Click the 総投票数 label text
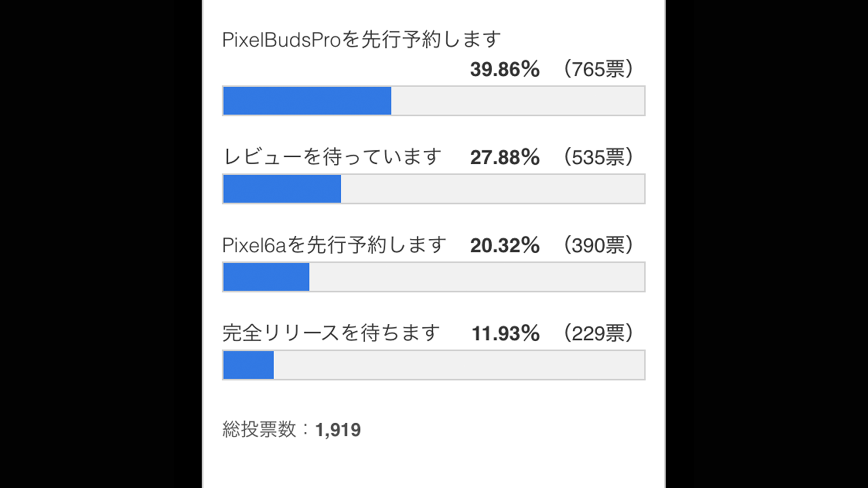 [259, 430]
